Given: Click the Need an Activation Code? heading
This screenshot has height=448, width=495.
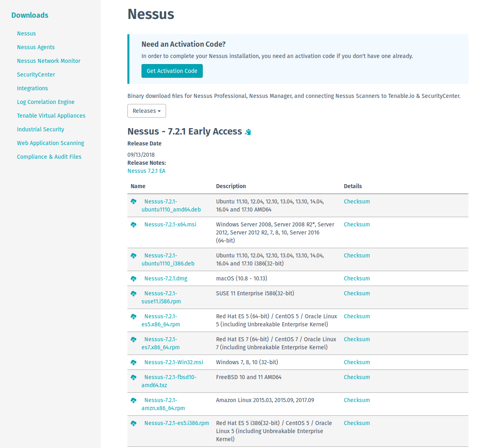Looking at the screenshot, I should [x=183, y=44].
